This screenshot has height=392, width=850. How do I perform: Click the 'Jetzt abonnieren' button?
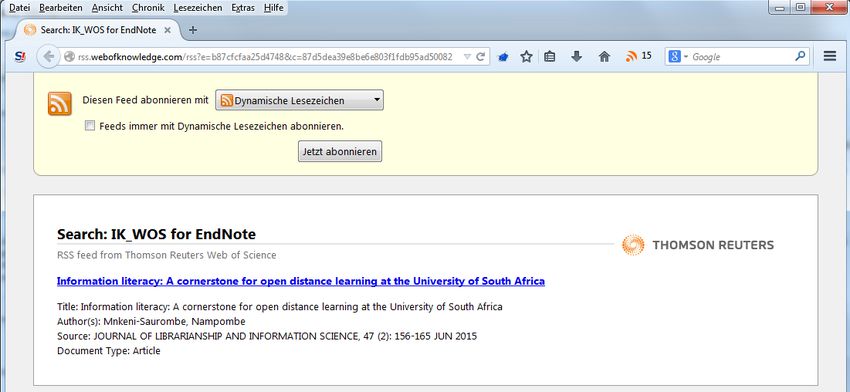coord(340,151)
